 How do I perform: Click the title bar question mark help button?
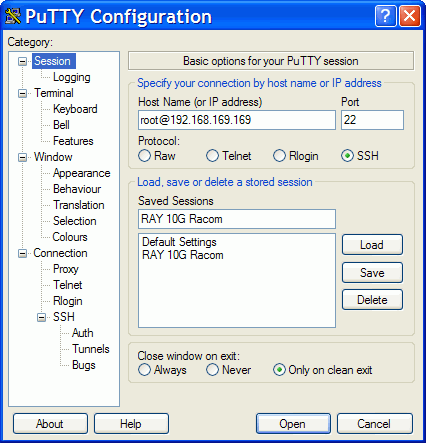(x=385, y=16)
